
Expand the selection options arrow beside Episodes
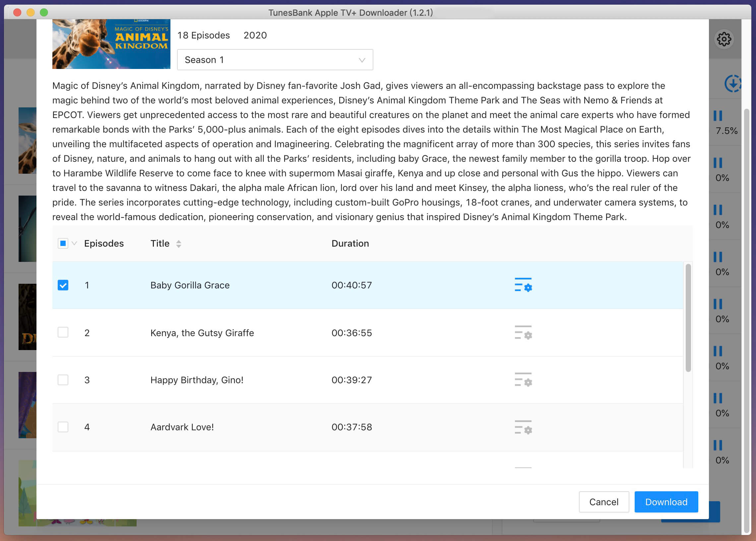click(74, 244)
